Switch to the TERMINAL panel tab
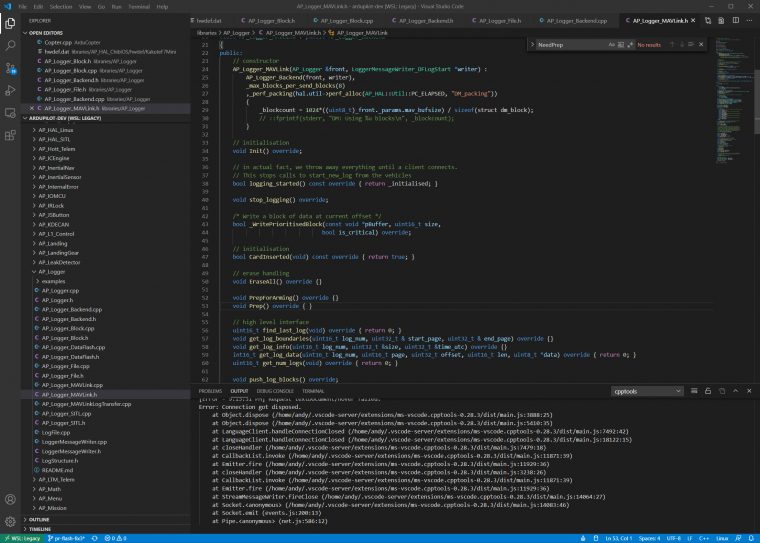The height and width of the screenshot is (543, 760). (313, 391)
